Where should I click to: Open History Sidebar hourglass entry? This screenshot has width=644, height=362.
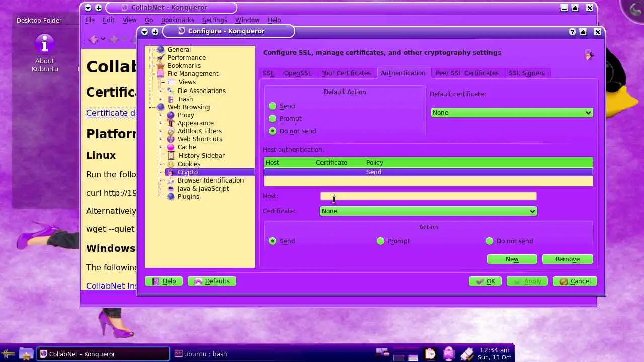point(201,155)
